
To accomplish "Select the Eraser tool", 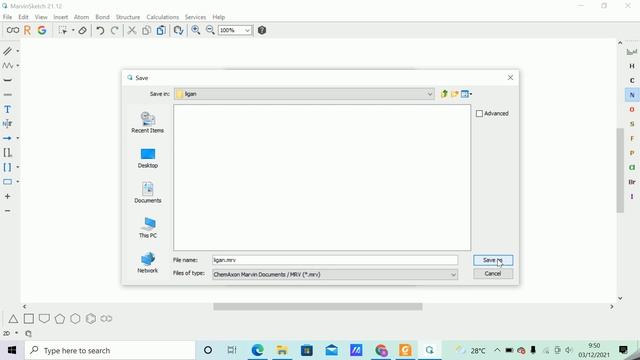I will [82, 30].
